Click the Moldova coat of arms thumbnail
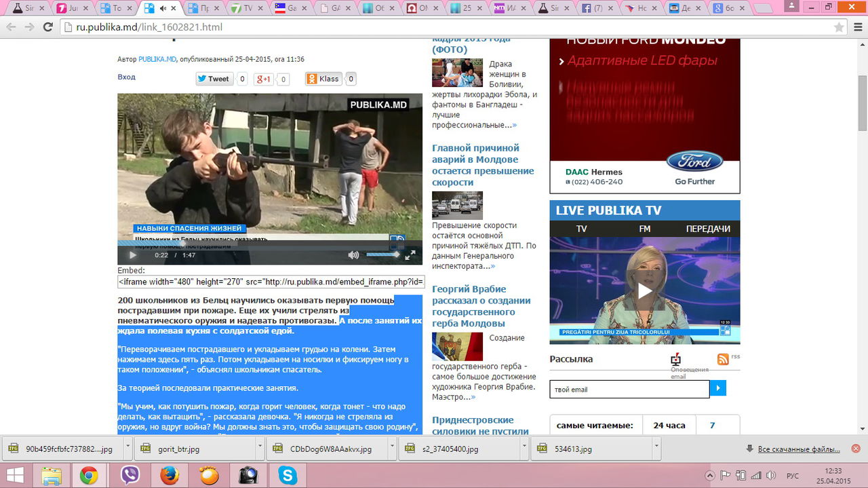 [457, 346]
